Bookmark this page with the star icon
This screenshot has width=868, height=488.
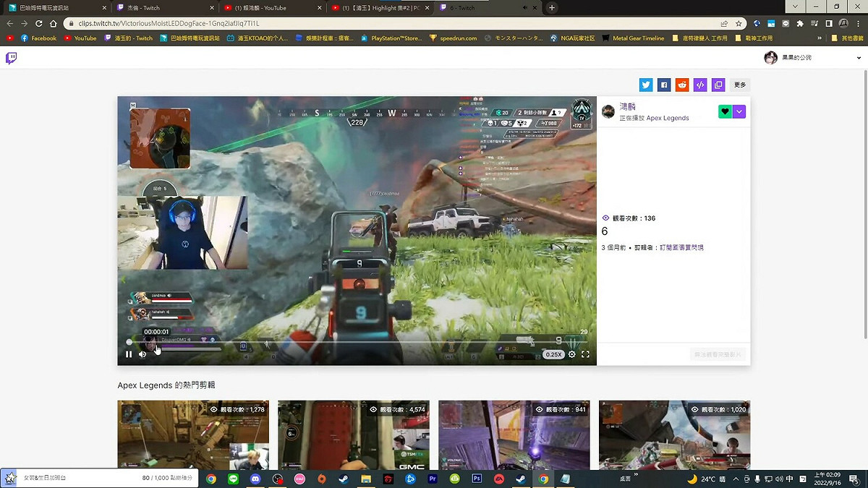click(739, 23)
